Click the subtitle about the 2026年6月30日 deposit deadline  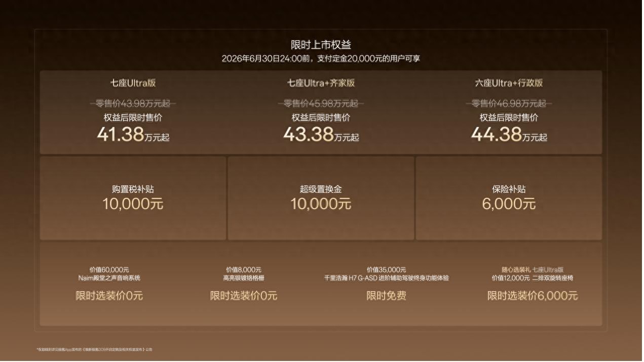click(x=321, y=59)
